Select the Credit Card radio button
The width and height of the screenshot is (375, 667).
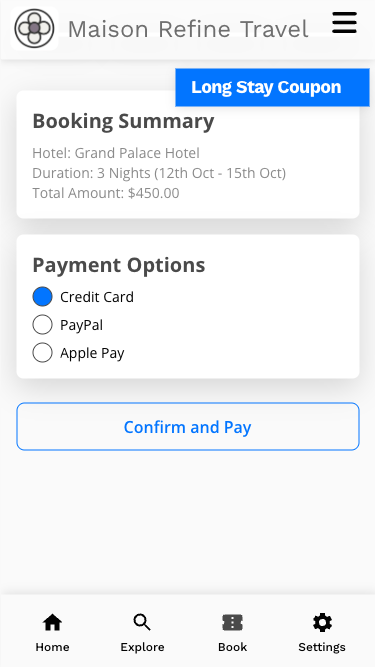(43, 297)
